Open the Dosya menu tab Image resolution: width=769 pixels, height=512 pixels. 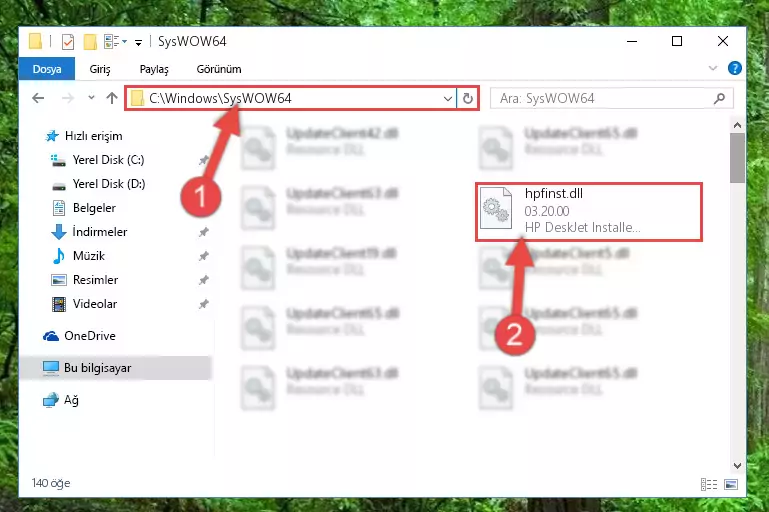(47, 69)
